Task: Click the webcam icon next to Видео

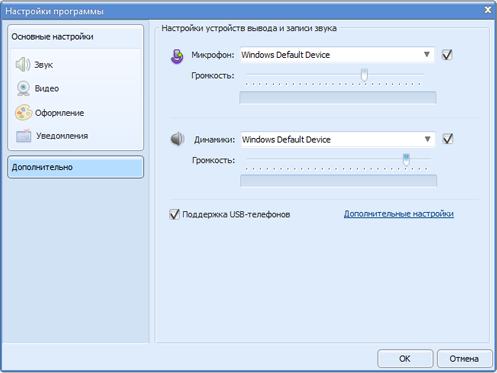Action: pos(23,88)
